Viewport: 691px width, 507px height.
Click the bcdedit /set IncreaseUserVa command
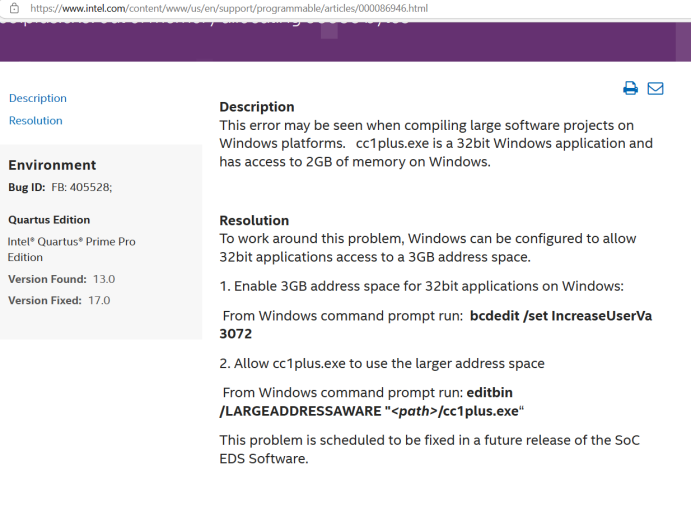pos(561,316)
